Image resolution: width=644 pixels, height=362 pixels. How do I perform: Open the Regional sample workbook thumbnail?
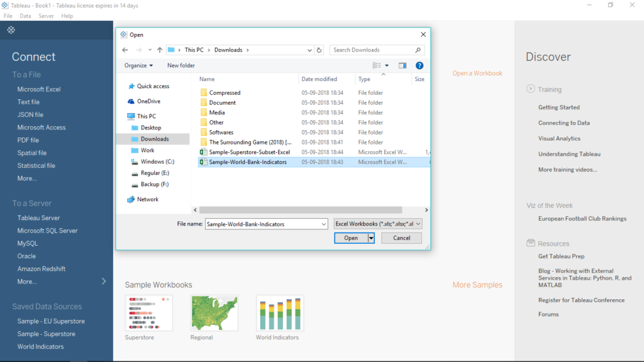pyautogui.click(x=214, y=313)
